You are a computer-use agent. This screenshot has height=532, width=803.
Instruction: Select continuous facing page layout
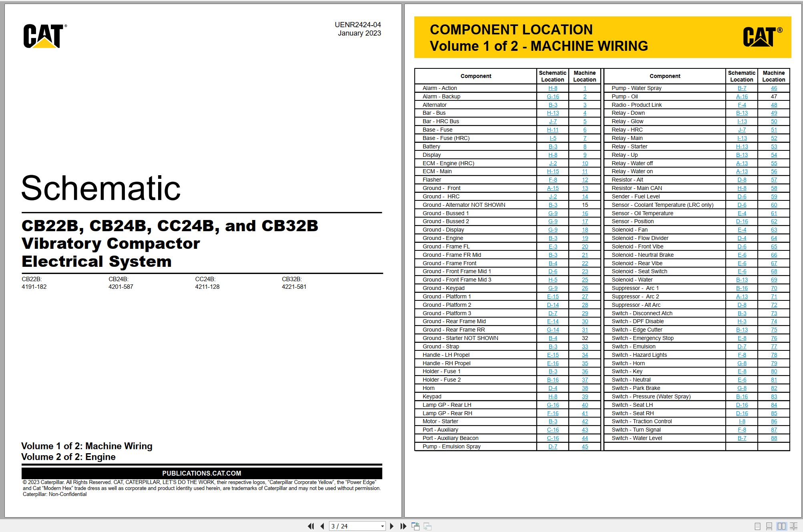[x=794, y=526]
